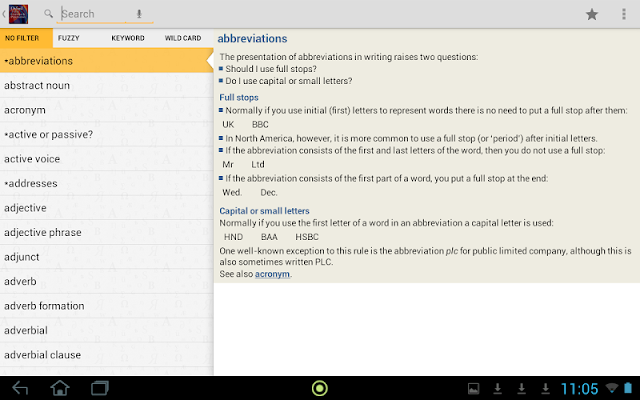This screenshot has height=400, width=640.
Task: Follow the acronym link in the article
Action: click(272, 274)
